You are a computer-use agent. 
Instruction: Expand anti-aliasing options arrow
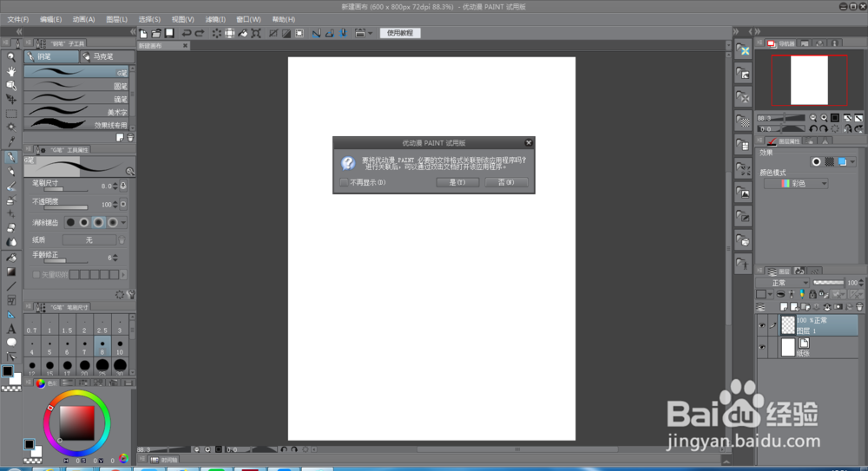click(123, 223)
